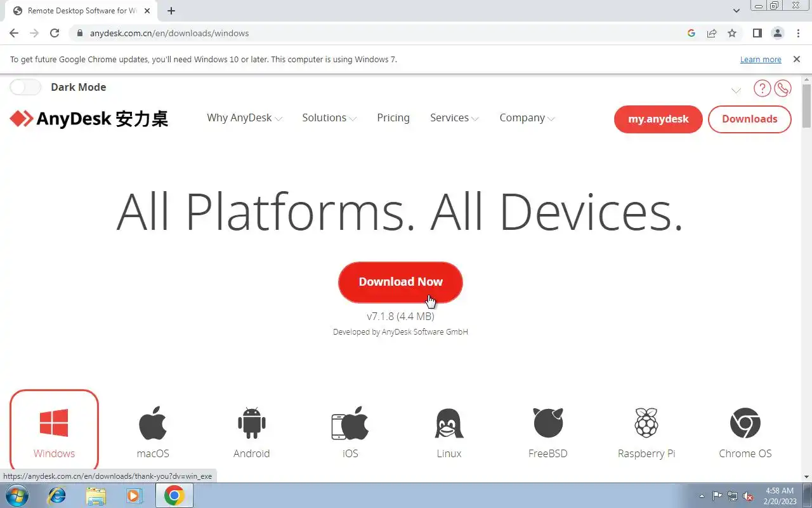The height and width of the screenshot is (508, 812).
Task: Click the Downloads outlined button
Action: point(749,119)
